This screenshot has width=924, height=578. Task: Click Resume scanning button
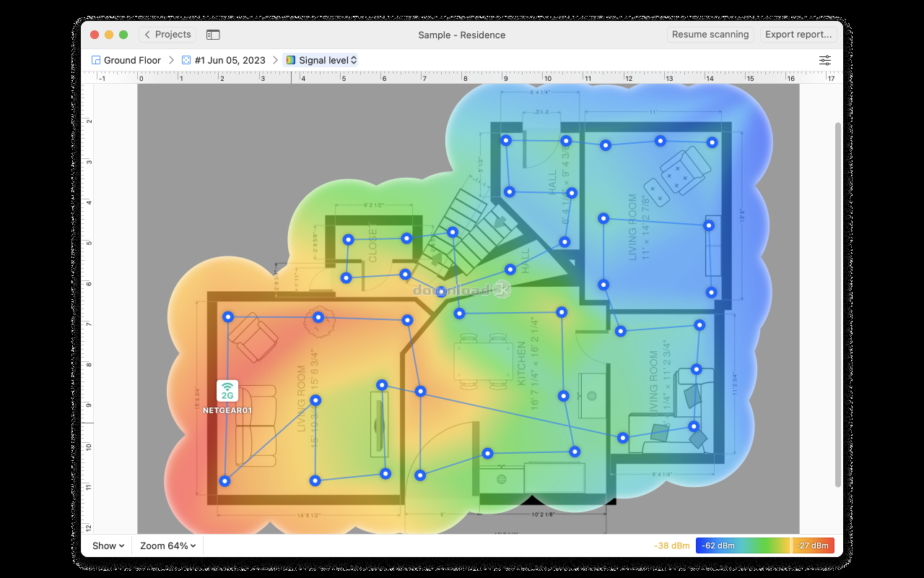(x=710, y=35)
